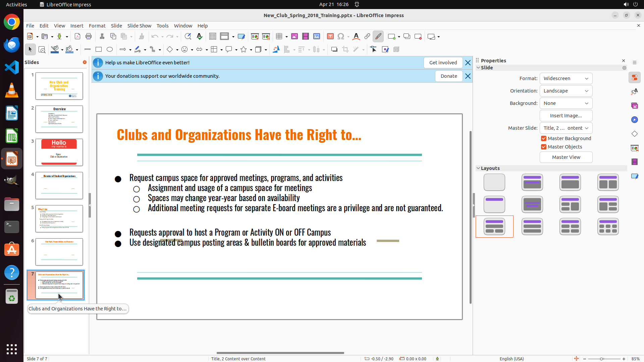Click the Master View button

coord(566,157)
